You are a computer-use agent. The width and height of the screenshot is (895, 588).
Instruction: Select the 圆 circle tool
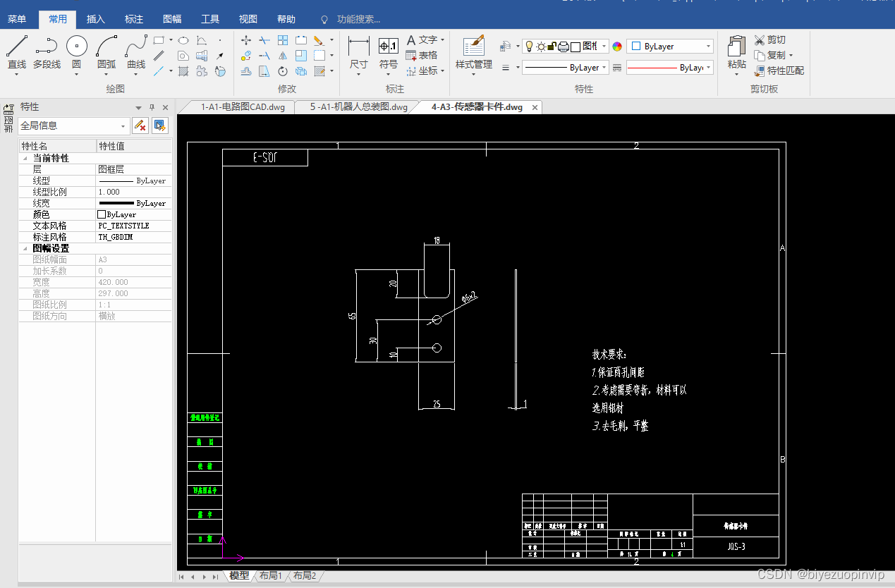pos(76,53)
